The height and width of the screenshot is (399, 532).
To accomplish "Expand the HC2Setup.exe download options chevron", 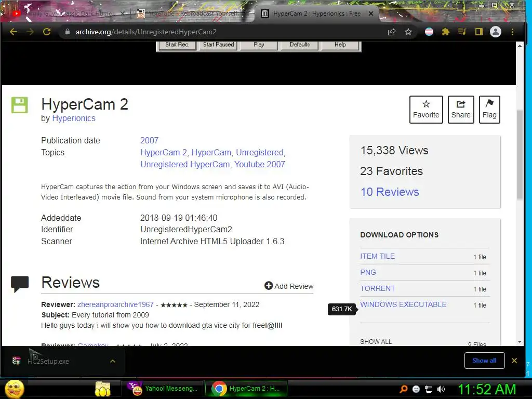I will [x=113, y=362].
